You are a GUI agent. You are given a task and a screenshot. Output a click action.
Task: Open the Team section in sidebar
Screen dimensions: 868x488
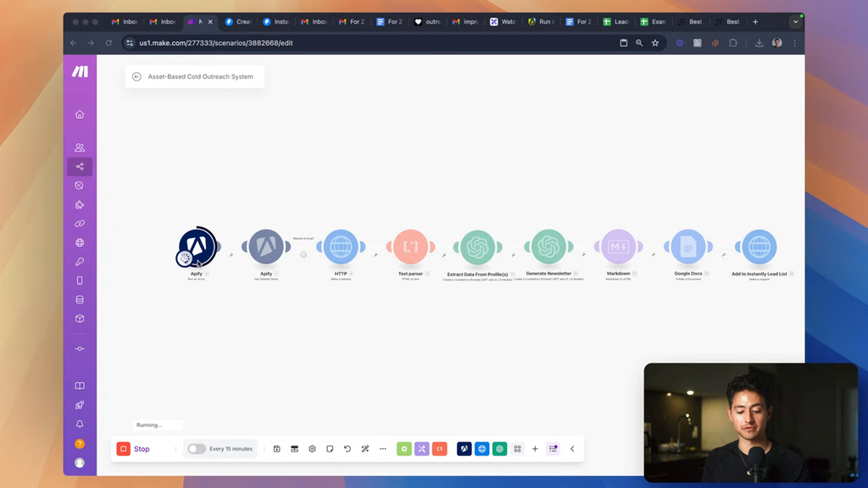tap(80, 147)
